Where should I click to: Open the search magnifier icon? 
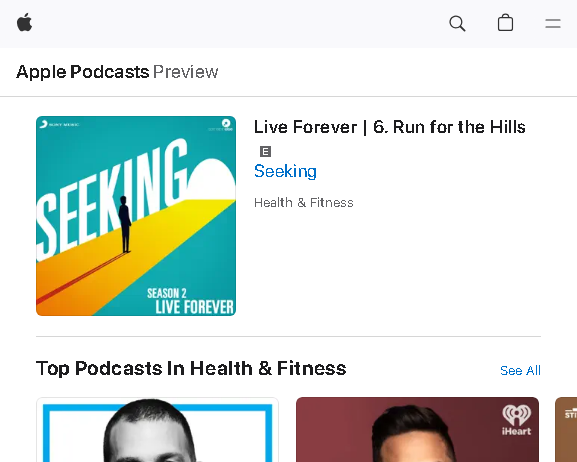[x=457, y=24]
